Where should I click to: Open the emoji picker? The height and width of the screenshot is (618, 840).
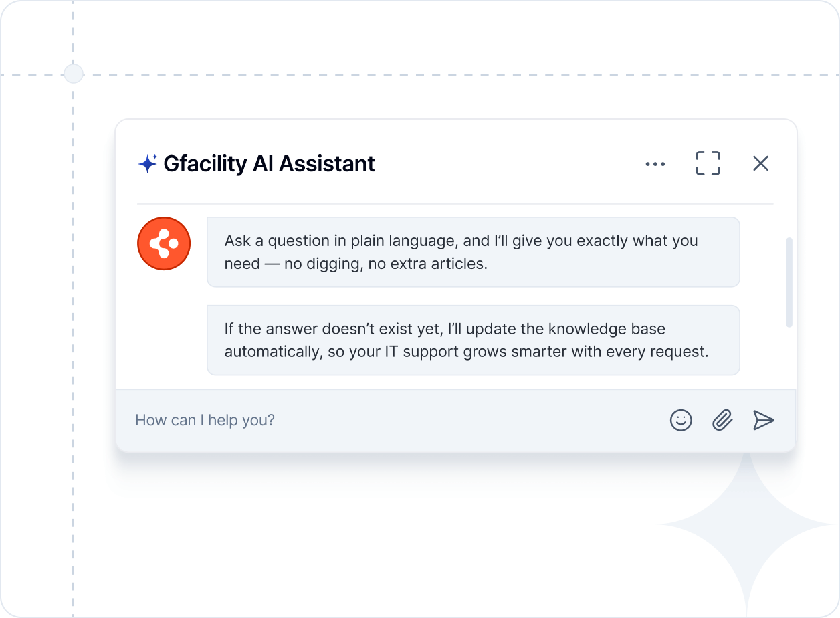tap(681, 420)
